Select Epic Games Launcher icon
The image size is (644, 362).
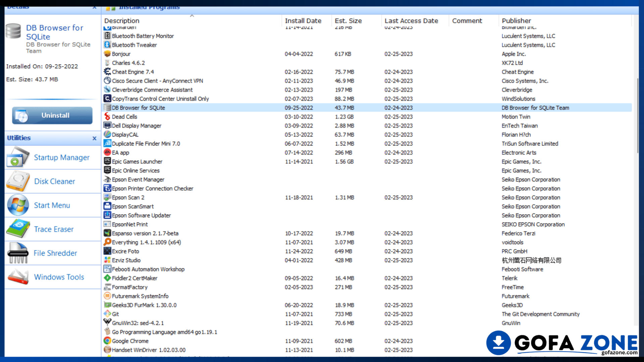107,162
